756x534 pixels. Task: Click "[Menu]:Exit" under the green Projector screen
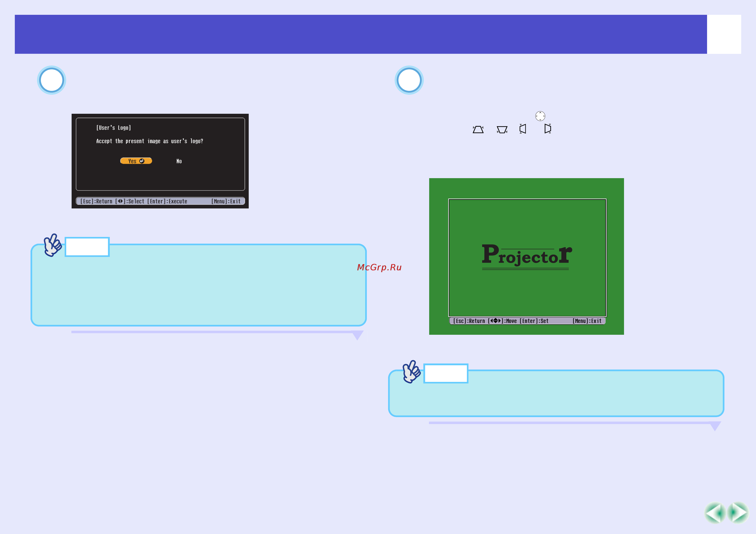pyautogui.click(x=587, y=321)
